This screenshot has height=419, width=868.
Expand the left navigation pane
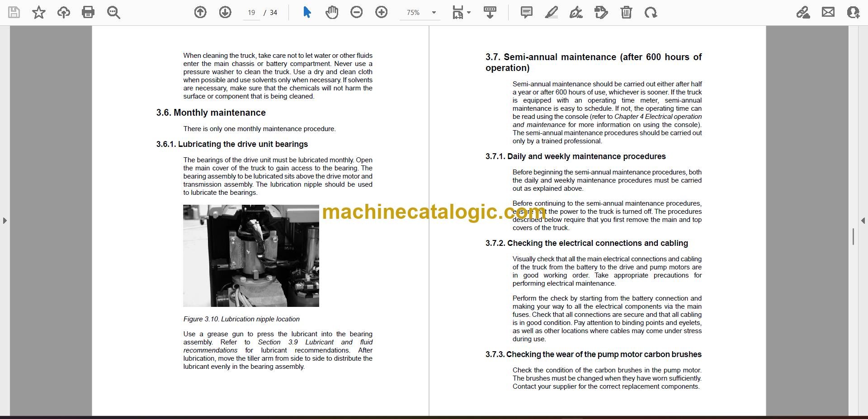tap(5, 221)
